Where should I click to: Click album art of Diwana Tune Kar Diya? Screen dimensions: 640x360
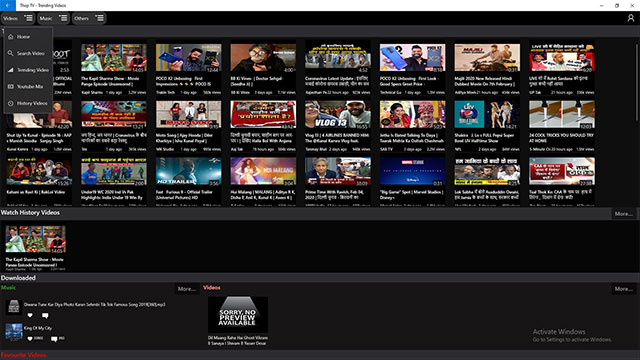pos(13,307)
